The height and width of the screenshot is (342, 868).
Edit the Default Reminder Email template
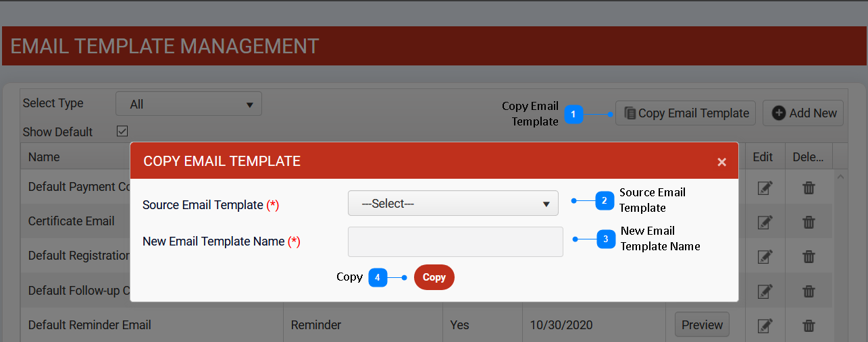[764, 325]
